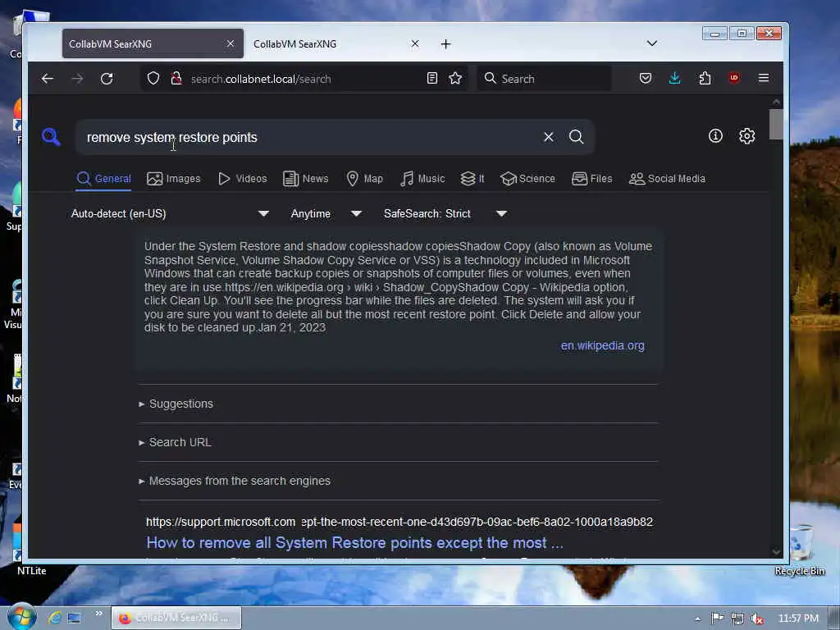840x630 pixels.
Task: Go back with the browser back arrow
Action: click(x=47, y=79)
